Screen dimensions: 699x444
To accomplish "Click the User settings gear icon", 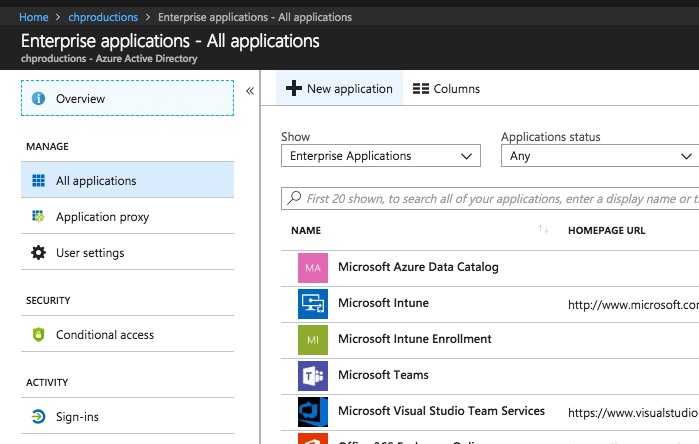I will click(x=38, y=253).
